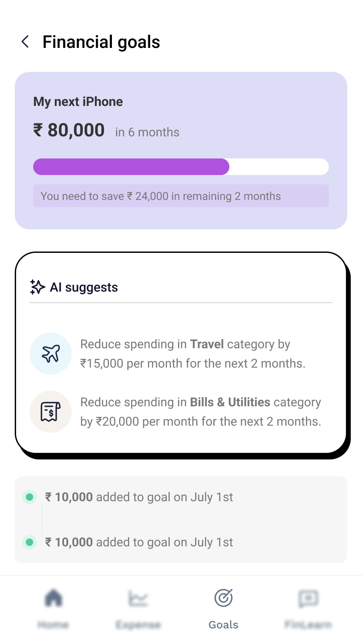The height and width of the screenshot is (644, 362).
Task: Click the AI suggests heading
Action: tap(84, 287)
